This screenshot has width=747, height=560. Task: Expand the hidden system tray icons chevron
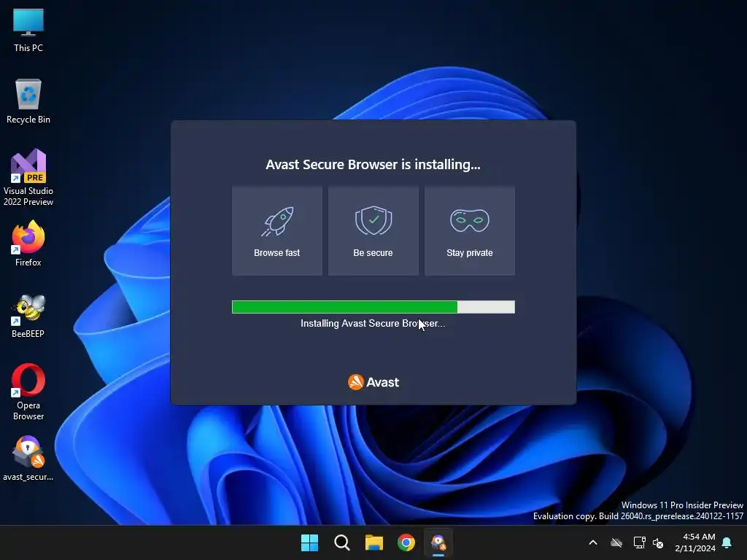tap(593, 542)
